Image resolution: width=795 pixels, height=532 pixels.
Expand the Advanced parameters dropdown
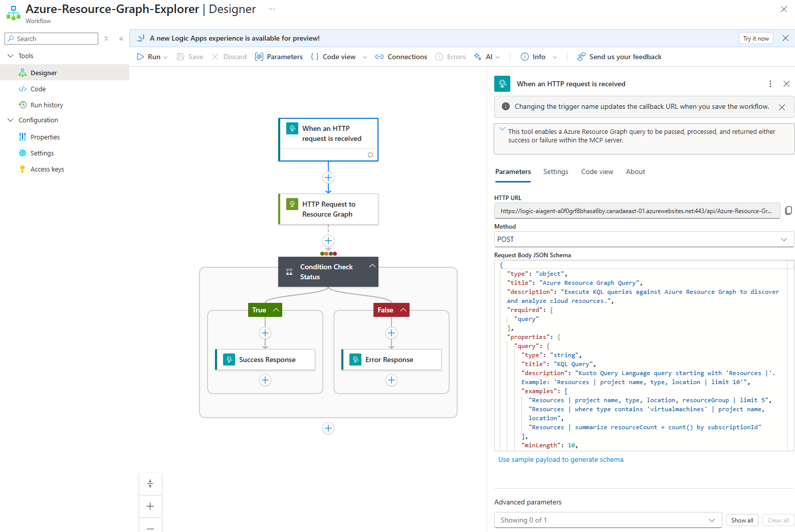[x=608, y=520]
